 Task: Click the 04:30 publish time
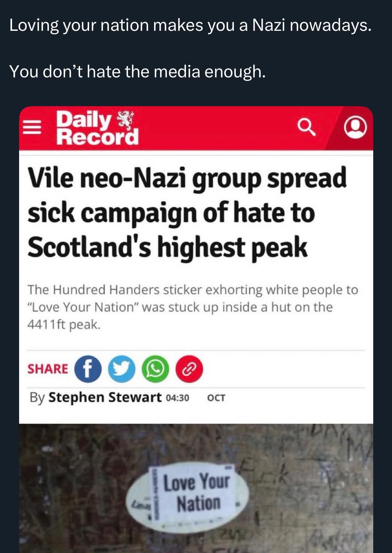pyautogui.click(x=178, y=398)
